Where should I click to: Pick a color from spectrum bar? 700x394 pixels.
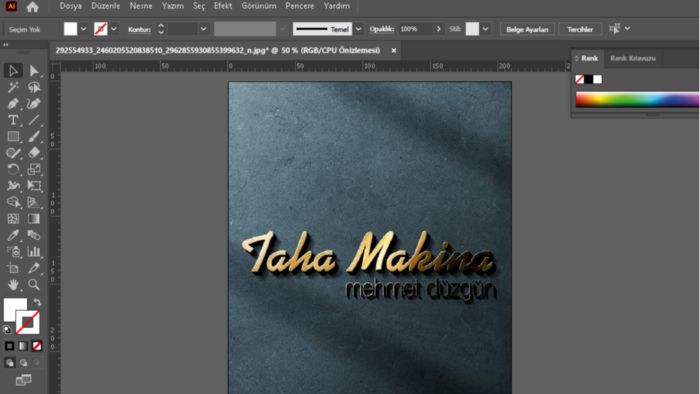[x=637, y=100]
